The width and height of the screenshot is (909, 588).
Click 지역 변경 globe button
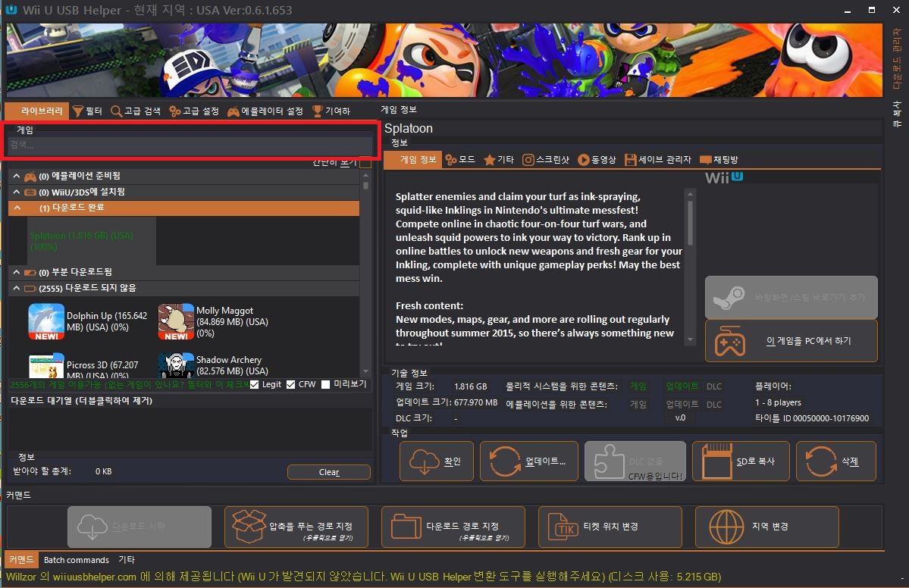point(767,527)
